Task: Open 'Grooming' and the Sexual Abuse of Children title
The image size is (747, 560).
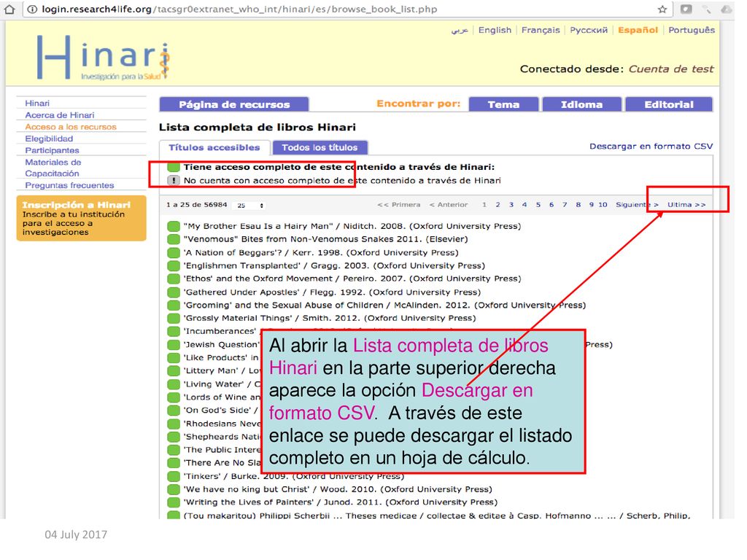Action: pos(384,306)
